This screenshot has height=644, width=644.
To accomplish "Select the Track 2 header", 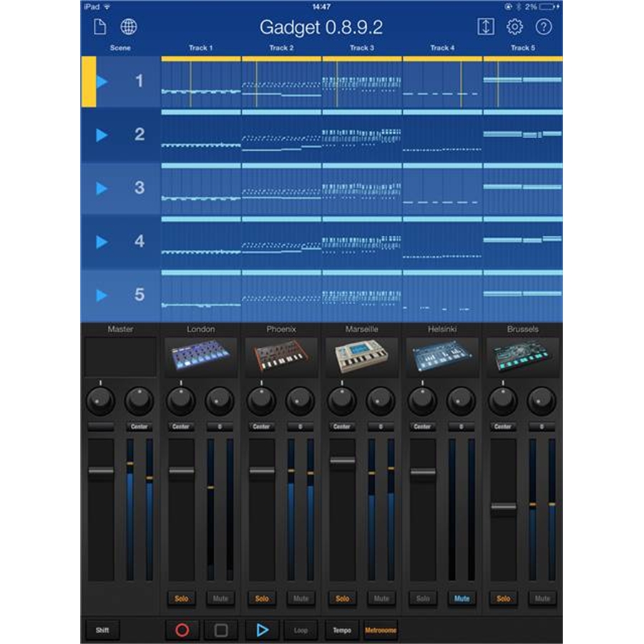I will click(281, 48).
